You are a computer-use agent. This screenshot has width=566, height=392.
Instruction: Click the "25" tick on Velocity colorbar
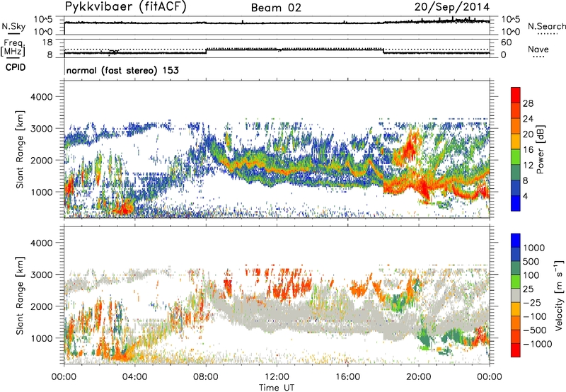pyautogui.click(x=529, y=289)
